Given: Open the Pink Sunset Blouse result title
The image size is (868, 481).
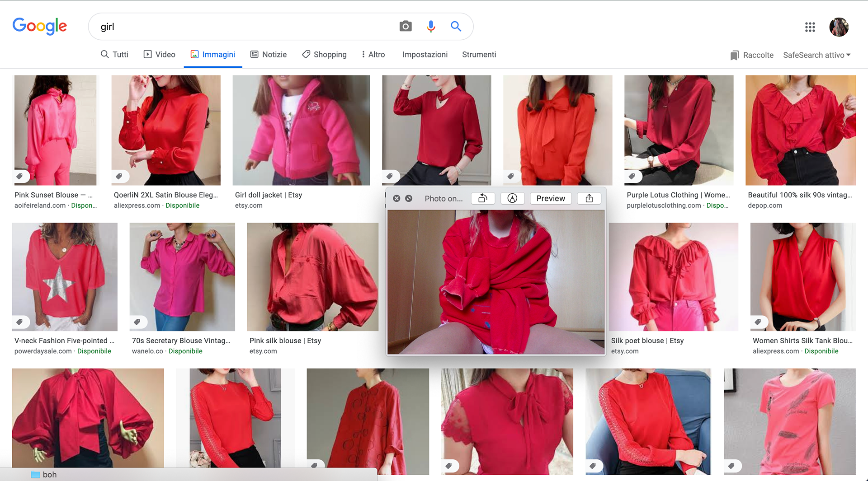Looking at the screenshot, I should pyautogui.click(x=53, y=195).
